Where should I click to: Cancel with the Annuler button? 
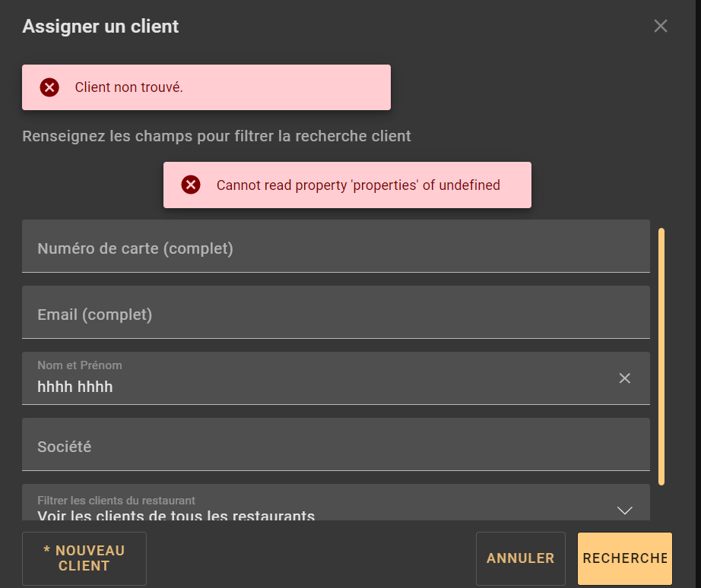tap(521, 558)
